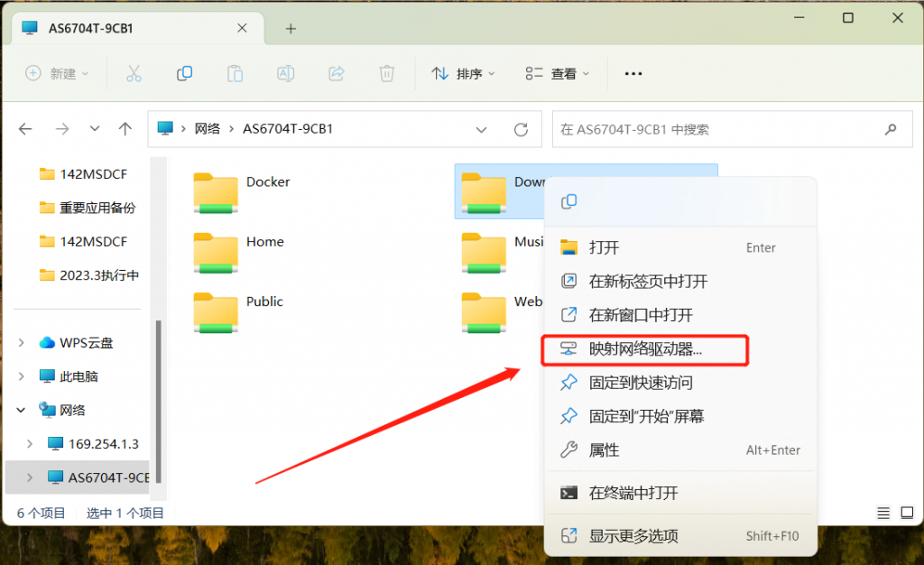Choose 映射网络驱动器 from context menu
924x565 pixels.
point(644,350)
